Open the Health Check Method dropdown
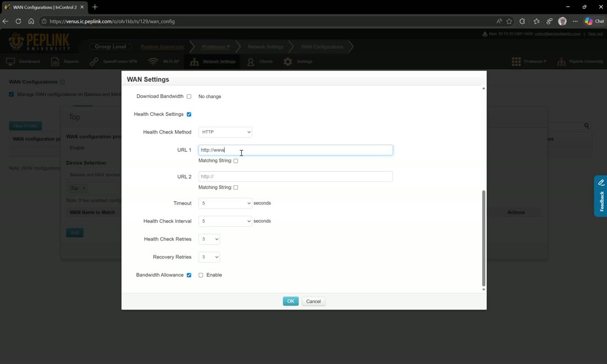This screenshot has height=364, width=607. (225, 132)
